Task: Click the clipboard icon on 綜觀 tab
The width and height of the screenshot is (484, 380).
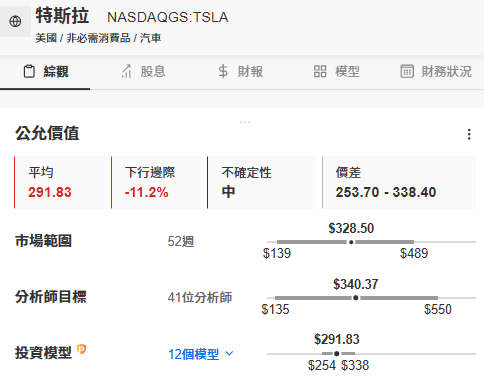Action: click(29, 71)
